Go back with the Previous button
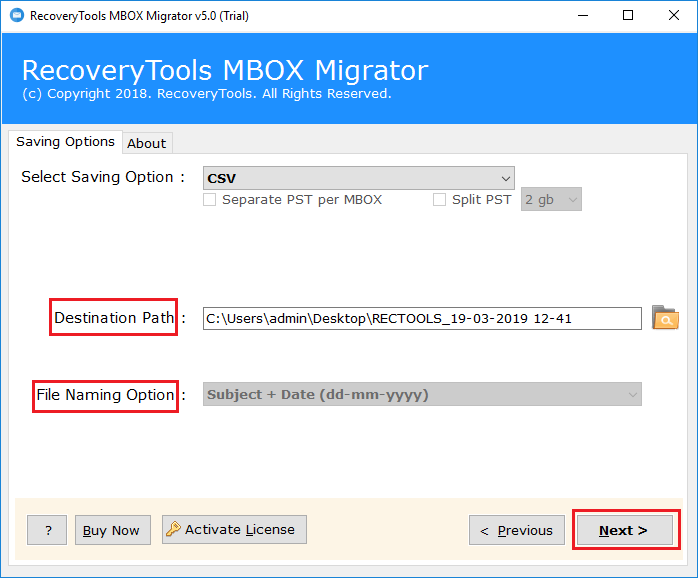The width and height of the screenshot is (698, 578). [517, 530]
